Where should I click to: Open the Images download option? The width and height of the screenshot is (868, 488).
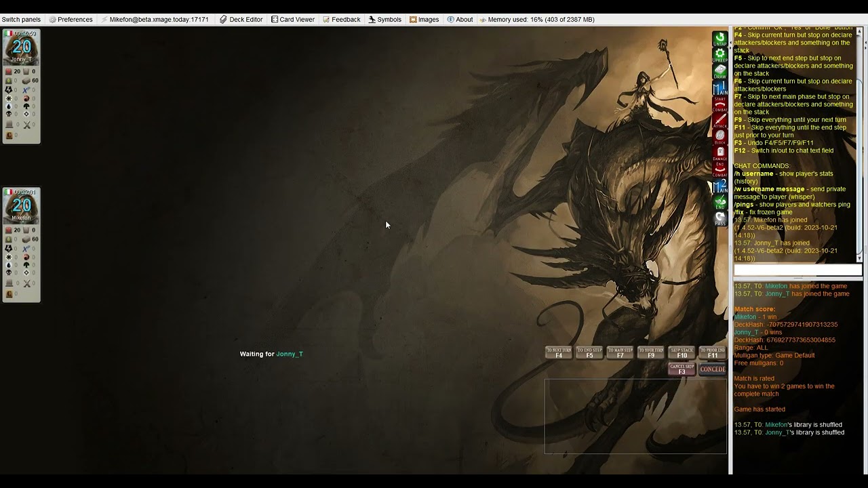point(424,20)
